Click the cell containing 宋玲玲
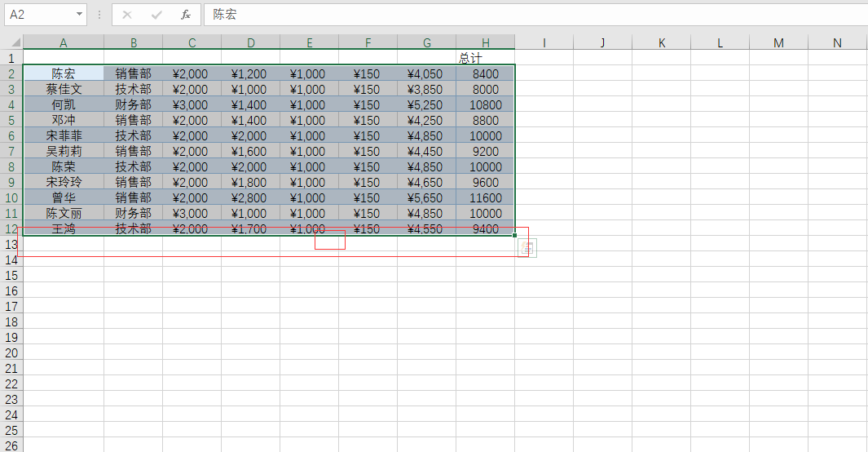868x452 pixels. pyautogui.click(x=64, y=182)
